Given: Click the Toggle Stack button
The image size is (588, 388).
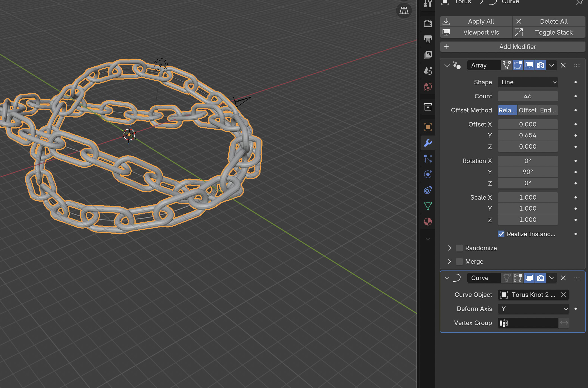Looking at the screenshot, I should [x=549, y=32].
